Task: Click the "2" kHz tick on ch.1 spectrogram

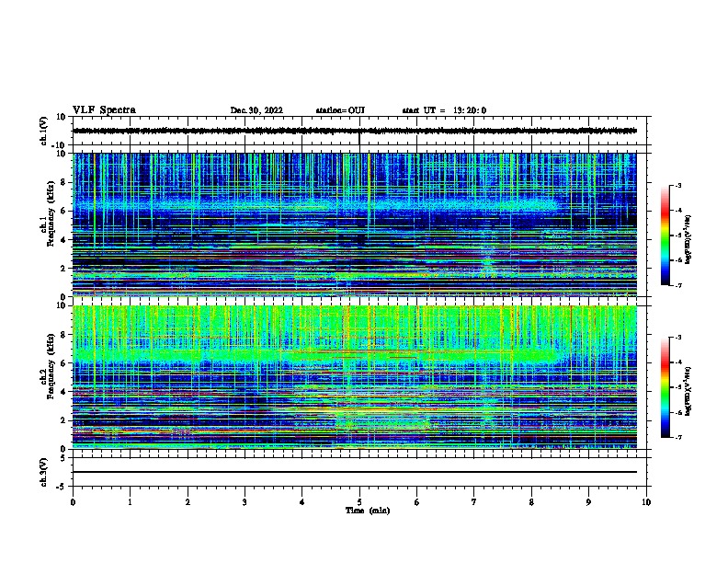Action: 63,268
